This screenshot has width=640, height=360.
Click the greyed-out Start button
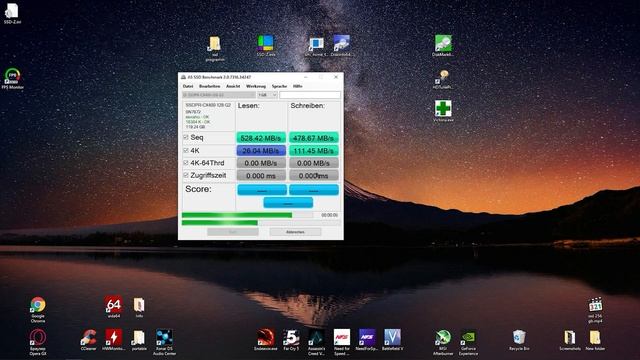point(233,232)
